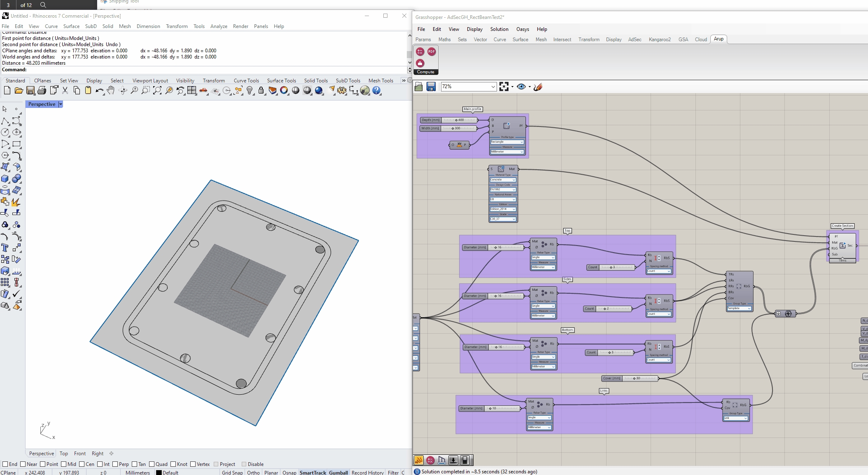Click the calculator icon in Arup Compute panel
The height and width of the screenshot is (475, 868).
pos(420,51)
